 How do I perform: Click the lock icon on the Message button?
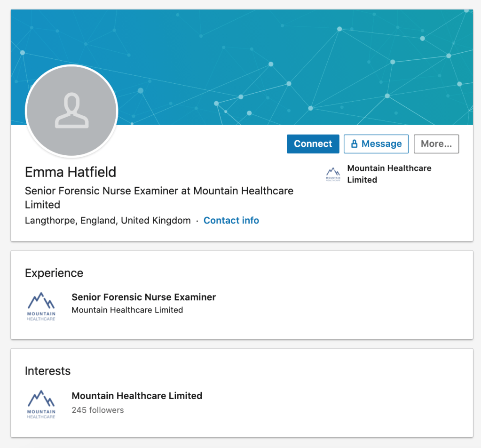(x=355, y=144)
